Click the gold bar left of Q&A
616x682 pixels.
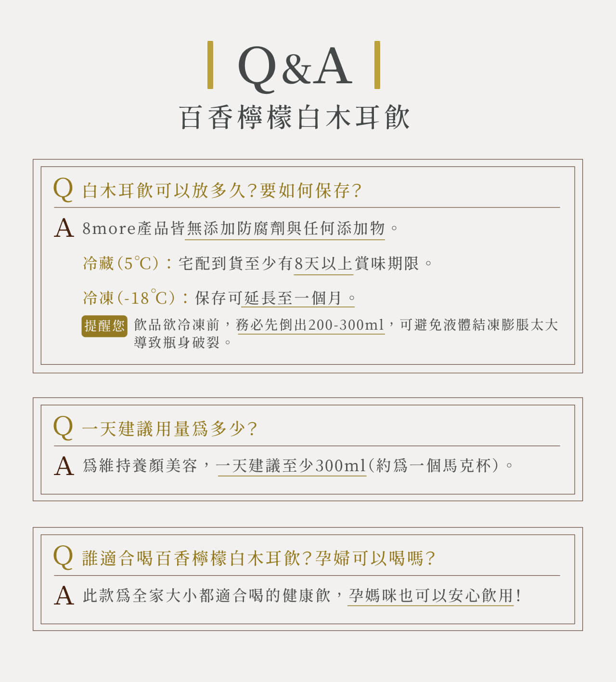210,65
